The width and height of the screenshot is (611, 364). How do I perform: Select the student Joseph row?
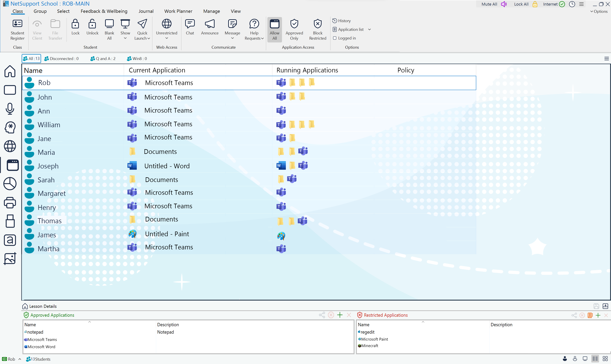pos(48,166)
